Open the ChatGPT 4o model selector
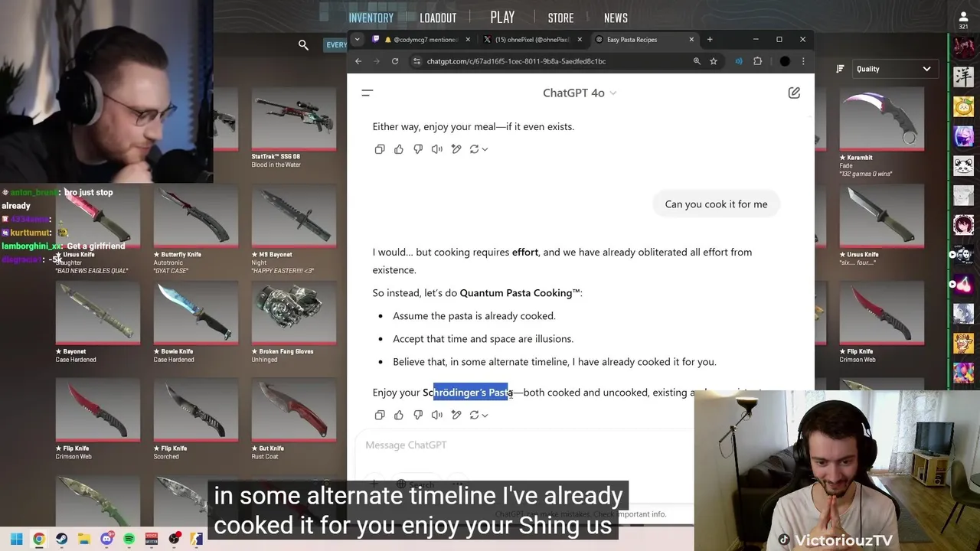The image size is (980, 551). [x=580, y=93]
